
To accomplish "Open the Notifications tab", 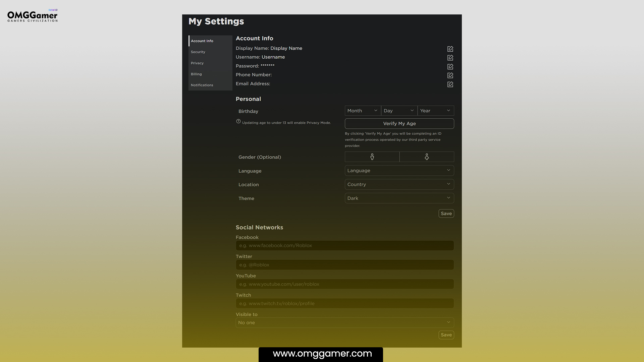I will coord(210,85).
